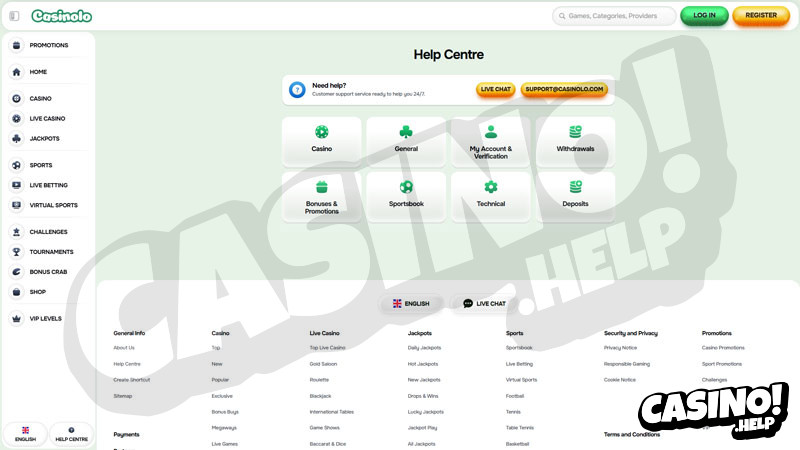800x450 pixels.
Task: Open Daily Jackpots footer link
Action: (424, 348)
